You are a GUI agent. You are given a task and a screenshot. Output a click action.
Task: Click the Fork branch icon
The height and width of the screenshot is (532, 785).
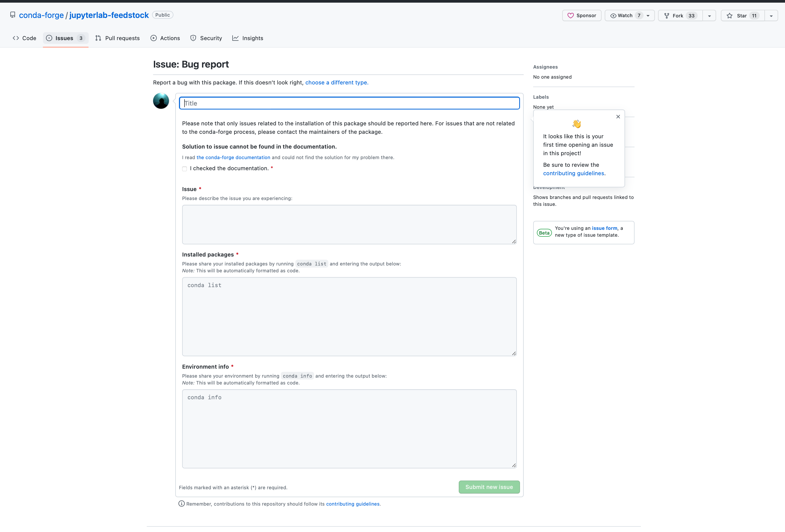[x=666, y=16]
